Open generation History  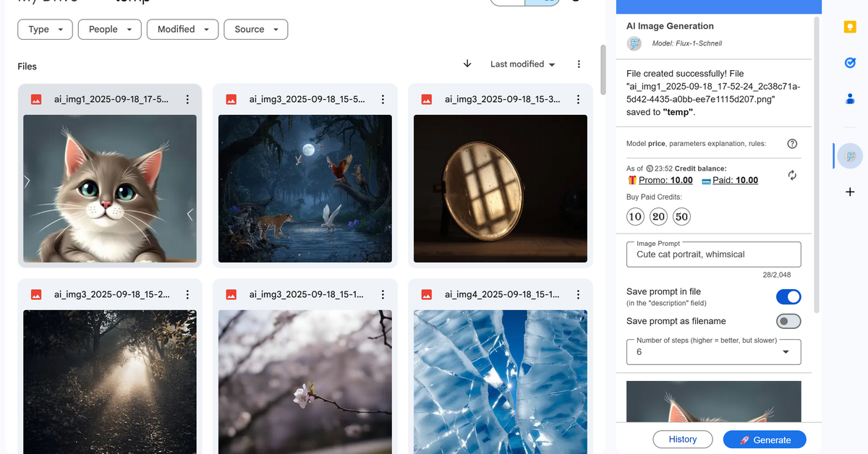(682, 440)
